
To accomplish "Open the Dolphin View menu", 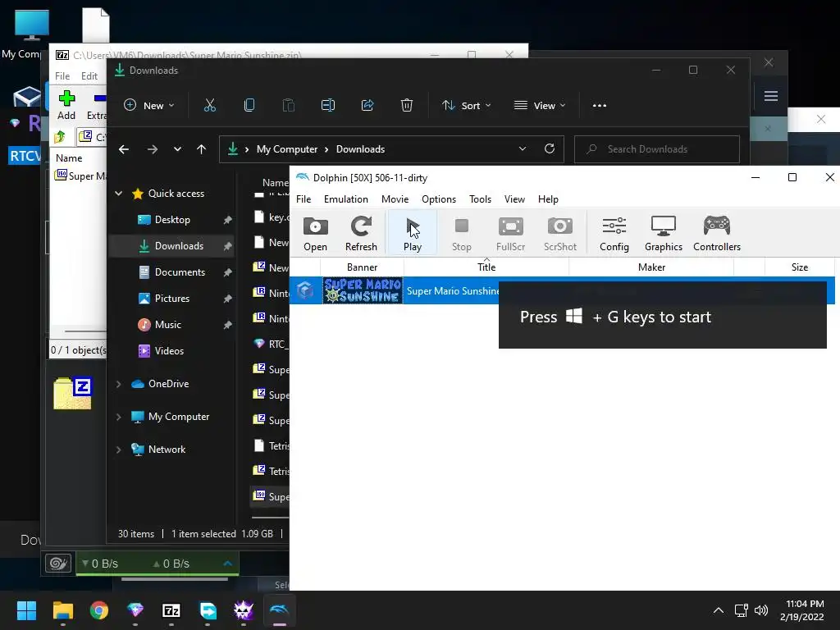I will (x=514, y=199).
